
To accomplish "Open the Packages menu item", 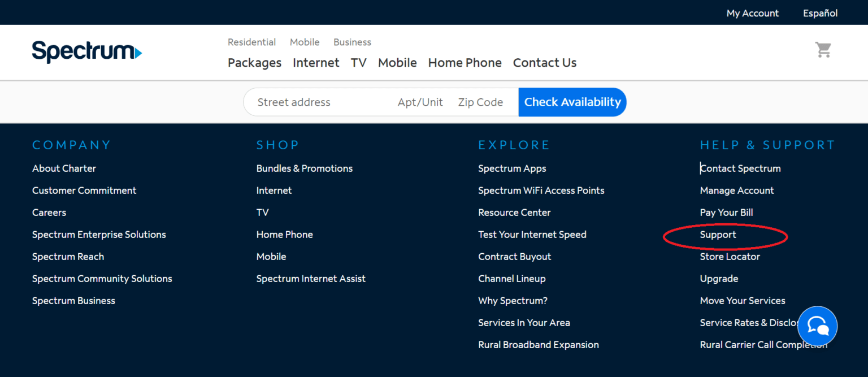I will pyautogui.click(x=254, y=63).
